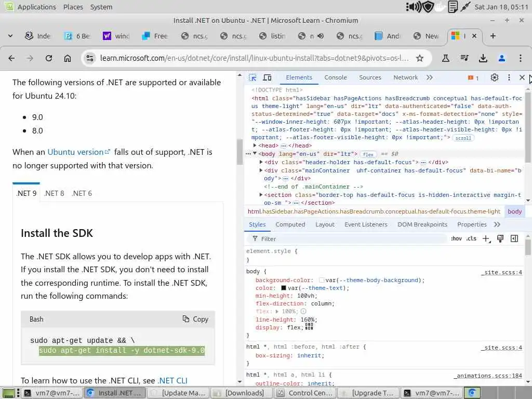Image resolution: width=532 pixels, height=399 pixels.
Task: Toggle the device toolbar in DevTools
Action: (x=268, y=78)
